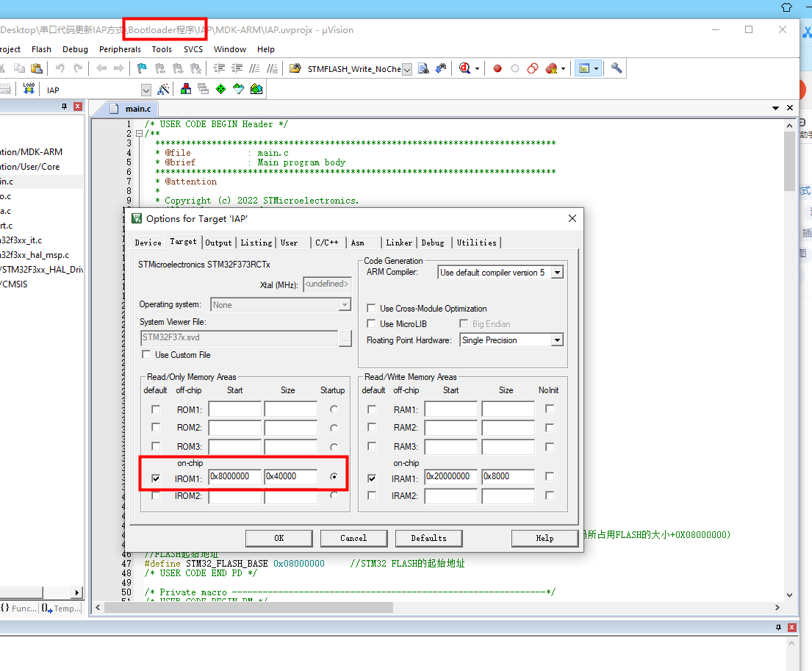This screenshot has width=812, height=671.
Task: Switch to the Debug tab
Action: (x=433, y=243)
